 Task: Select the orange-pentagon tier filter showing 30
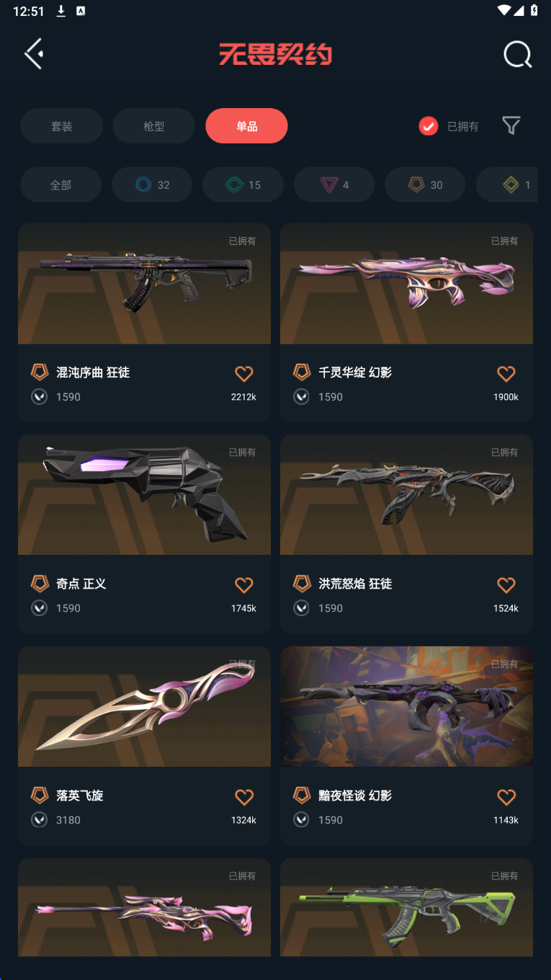coord(425,184)
